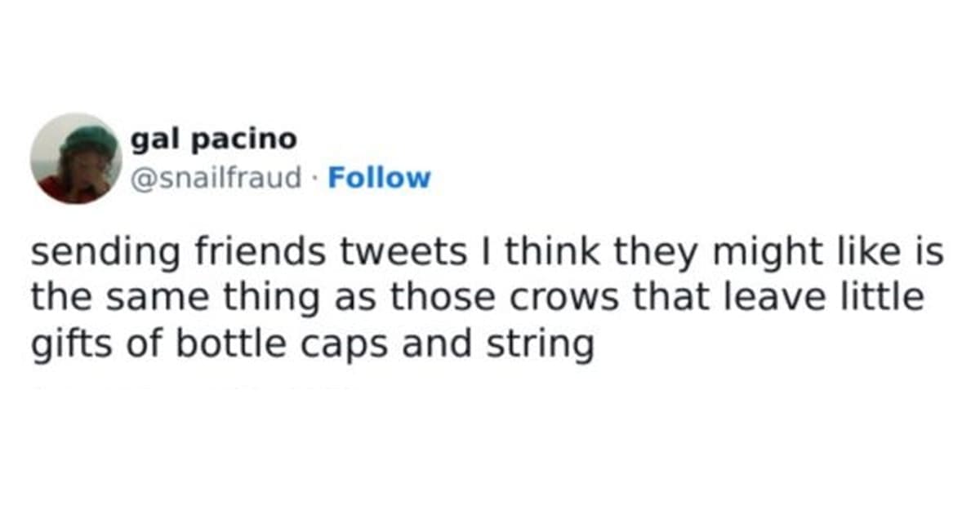Screen dimensions: 980x514
Task: Click the word "gifts" in the last line
Action: click(x=62, y=345)
